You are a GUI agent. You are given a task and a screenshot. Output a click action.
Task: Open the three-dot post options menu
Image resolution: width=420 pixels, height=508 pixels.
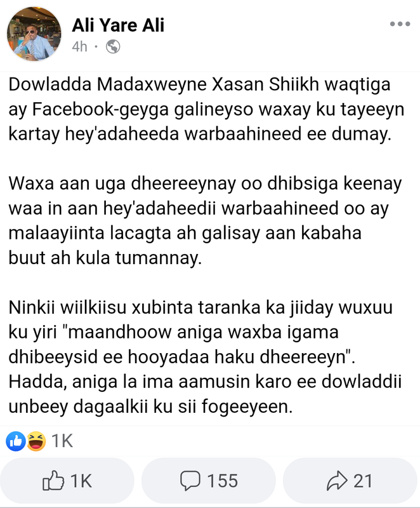point(400,23)
